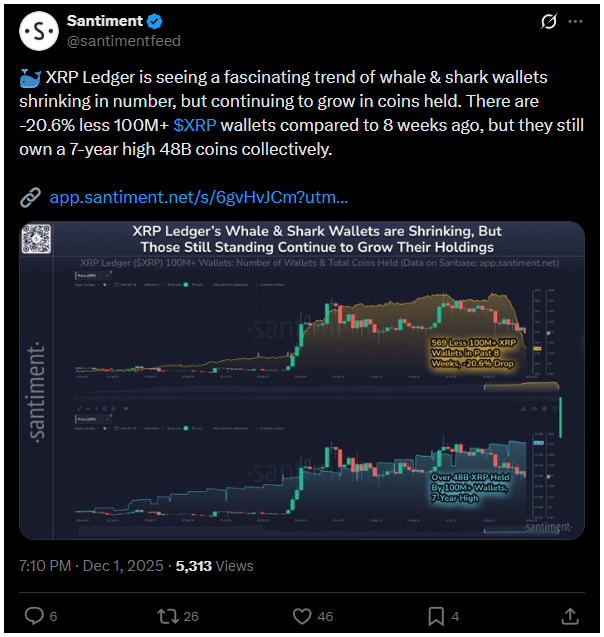Toggle the Like heart on this post
The image size is (604, 637).
(301, 614)
